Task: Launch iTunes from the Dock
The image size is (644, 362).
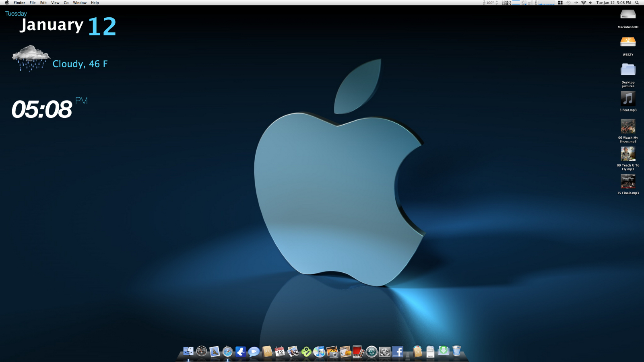Action: pyautogui.click(x=319, y=352)
